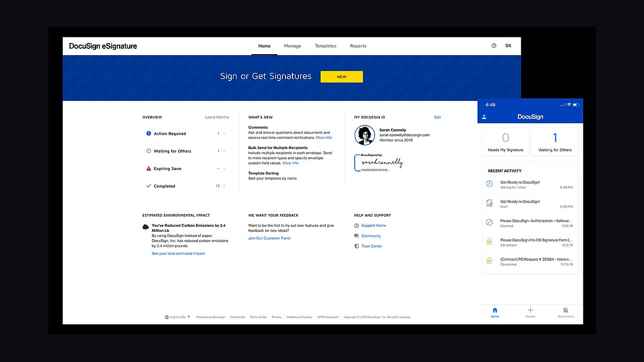Open the Templates tab
This screenshot has height=362, width=644.
pyautogui.click(x=326, y=46)
